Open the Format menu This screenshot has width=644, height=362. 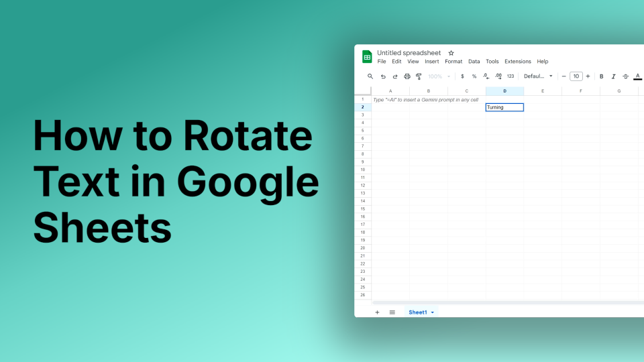coord(453,62)
